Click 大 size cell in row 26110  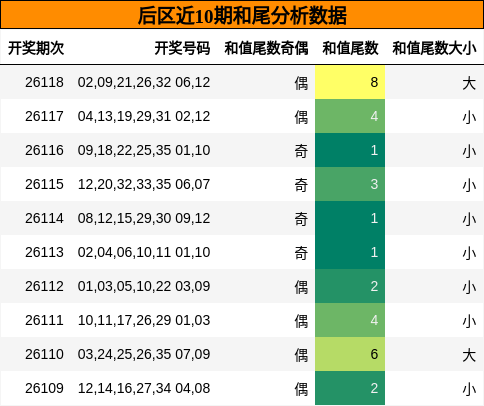click(x=469, y=355)
